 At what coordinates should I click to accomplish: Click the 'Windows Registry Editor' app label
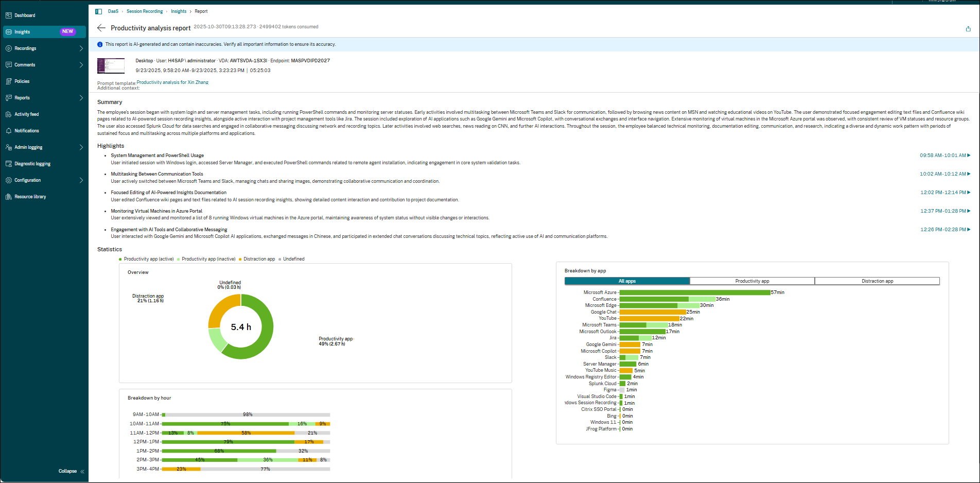(x=591, y=377)
